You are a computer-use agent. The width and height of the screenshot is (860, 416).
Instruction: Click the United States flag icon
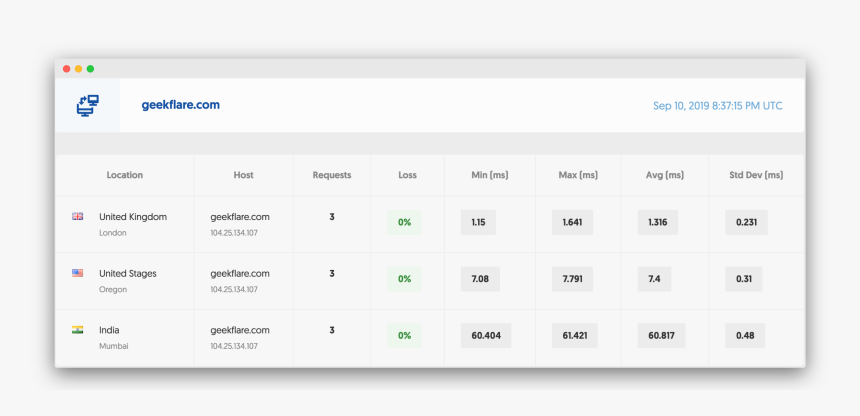pos(77,273)
